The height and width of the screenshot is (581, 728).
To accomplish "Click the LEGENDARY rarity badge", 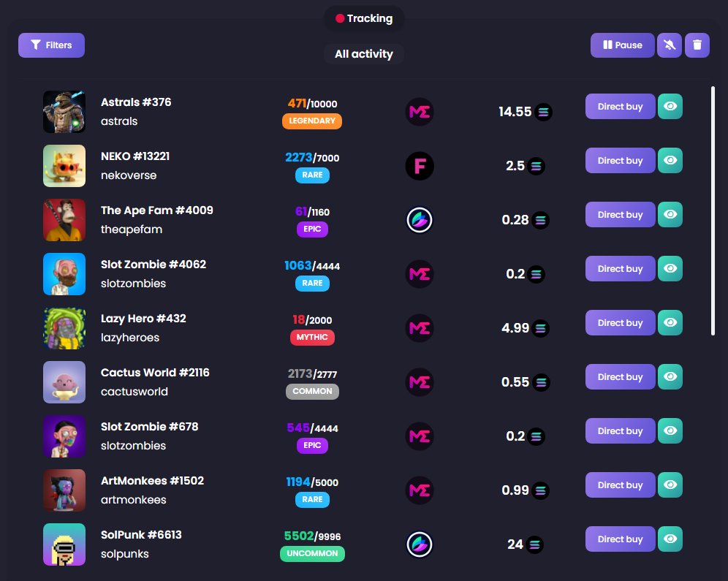I will (312, 121).
